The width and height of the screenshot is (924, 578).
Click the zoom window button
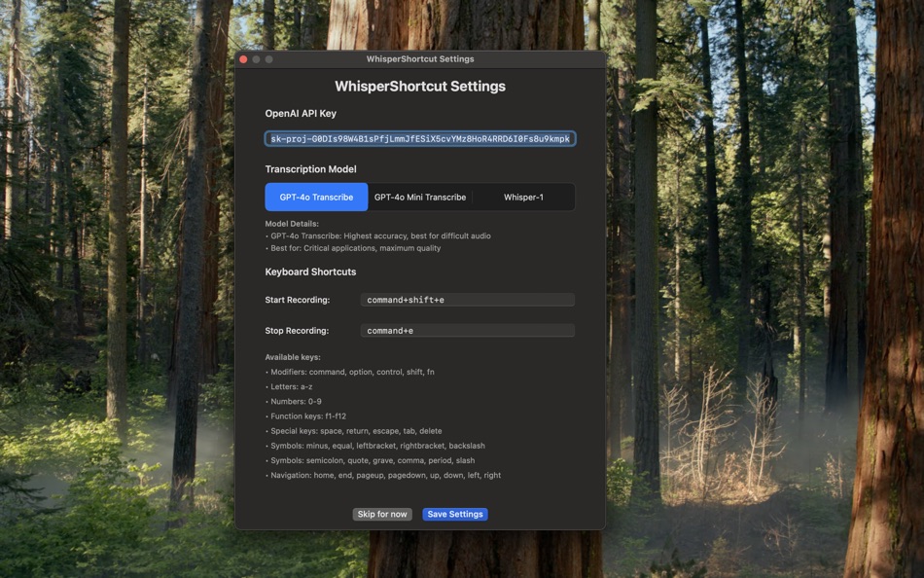click(x=269, y=59)
